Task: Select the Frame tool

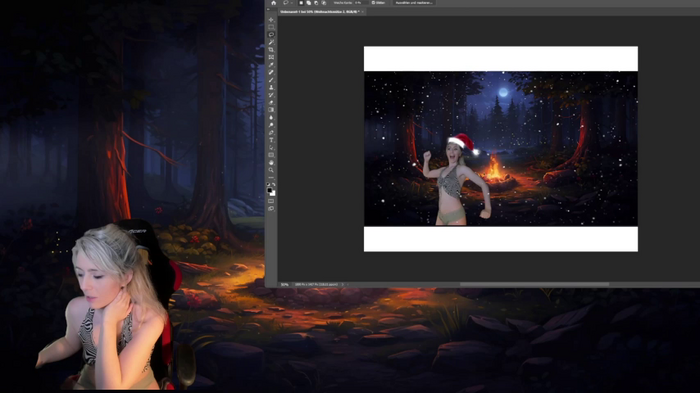Action: click(x=271, y=57)
